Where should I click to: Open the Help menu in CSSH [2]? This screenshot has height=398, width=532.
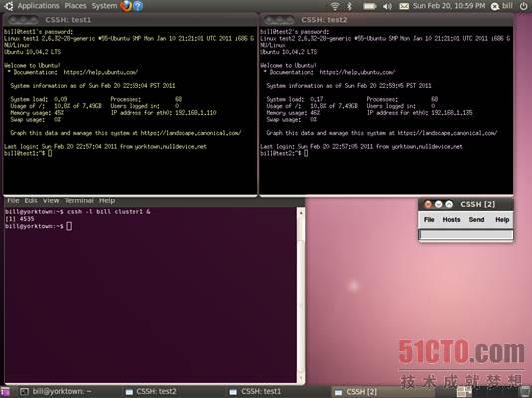click(502, 220)
